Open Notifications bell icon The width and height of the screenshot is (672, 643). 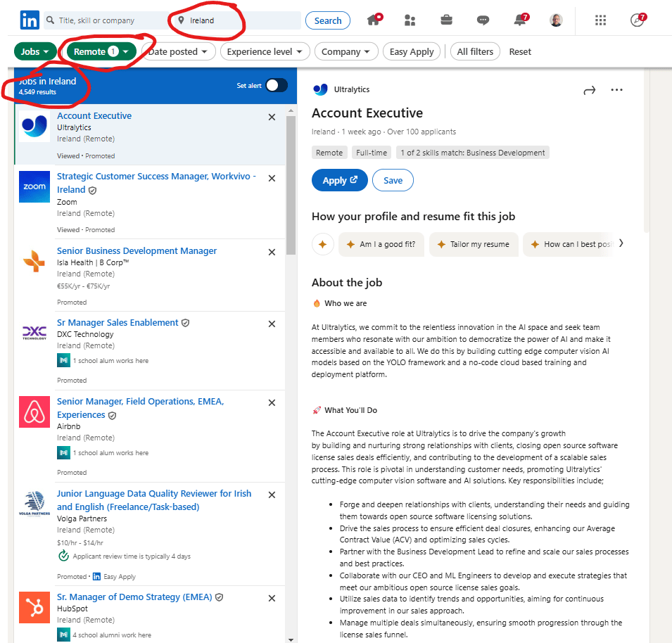(x=521, y=20)
